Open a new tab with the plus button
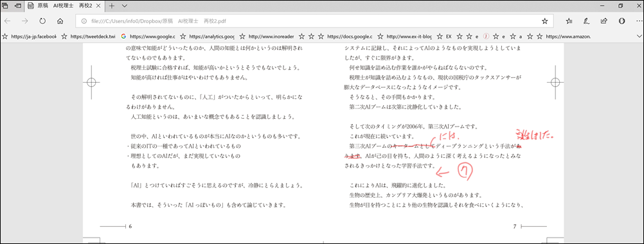Viewport: 644px width, 244px height. tap(112, 6)
